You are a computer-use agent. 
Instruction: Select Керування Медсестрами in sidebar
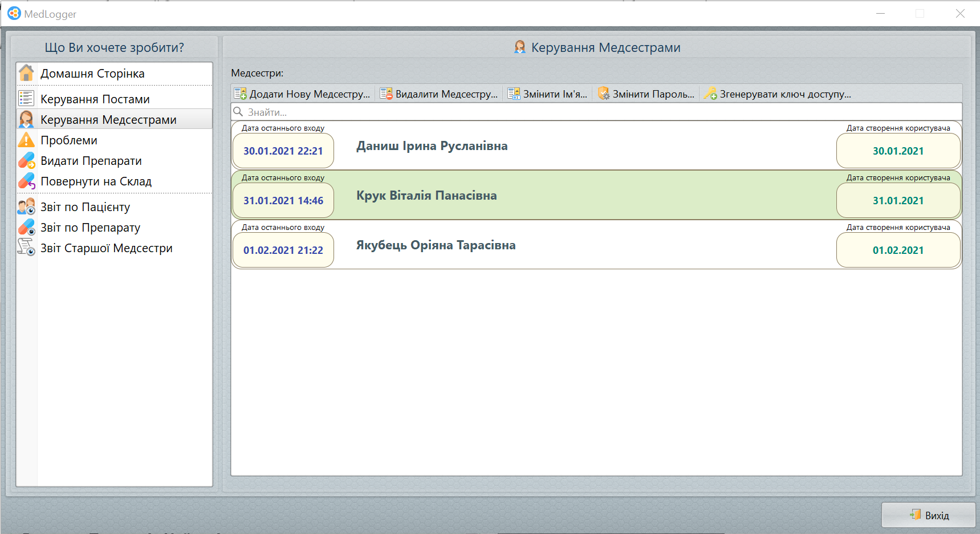tap(108, 120)
